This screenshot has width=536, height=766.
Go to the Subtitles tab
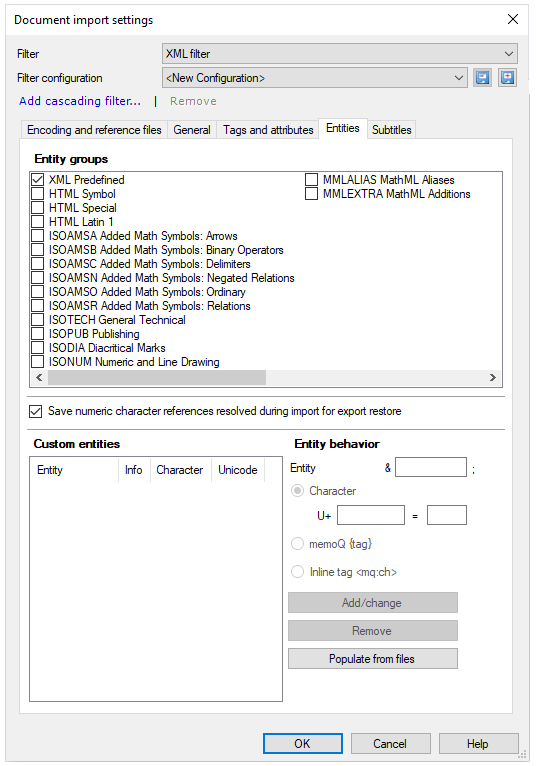click(391, 130)
